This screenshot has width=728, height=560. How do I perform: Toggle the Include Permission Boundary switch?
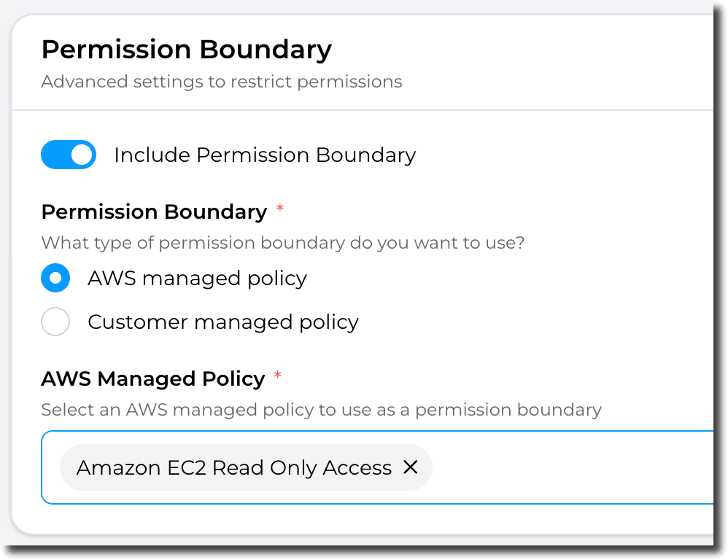(69, 155)
